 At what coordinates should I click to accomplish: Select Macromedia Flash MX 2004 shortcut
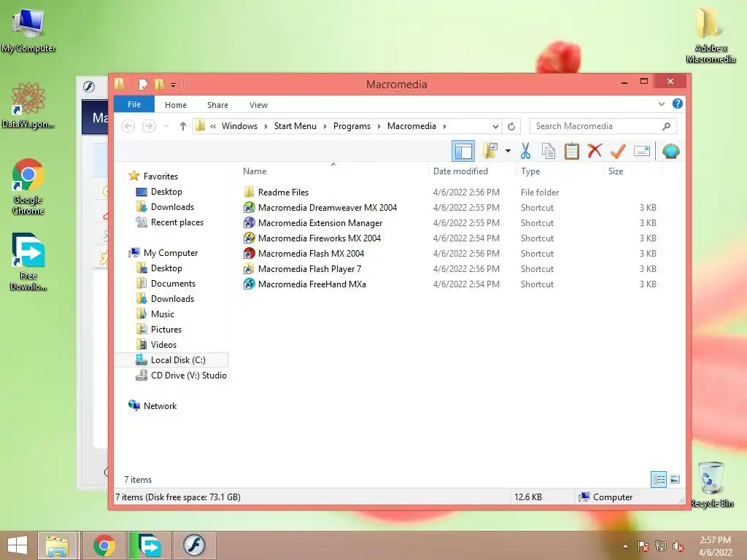(311, 253)
